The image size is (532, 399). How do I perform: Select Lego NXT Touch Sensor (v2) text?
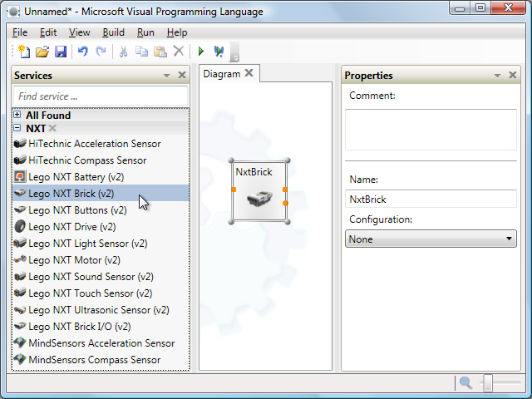click(91, 293)
